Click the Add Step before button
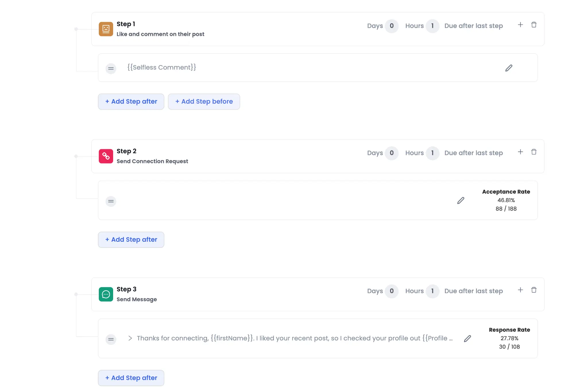Screen dimensions: 588x388 (x=204, y=101)
